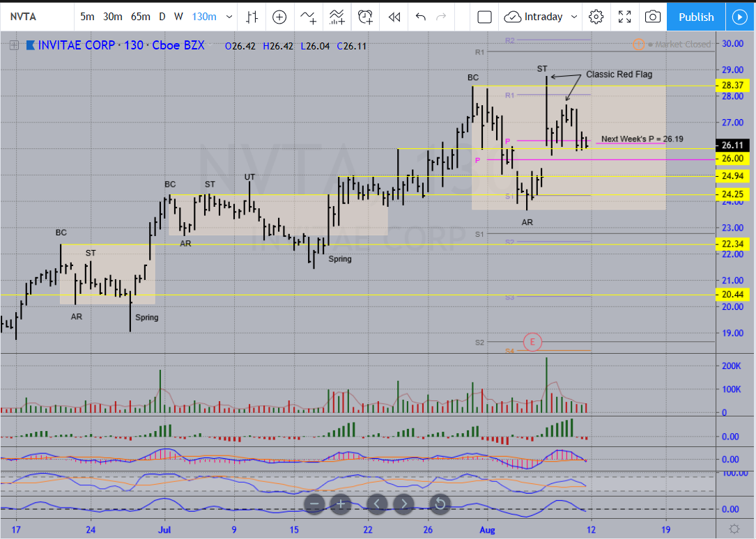The height and width of the screenshot is (539, 756).
Task: Open the bar chart style selector
Action: pyautogui.click(x=253, y=17)
